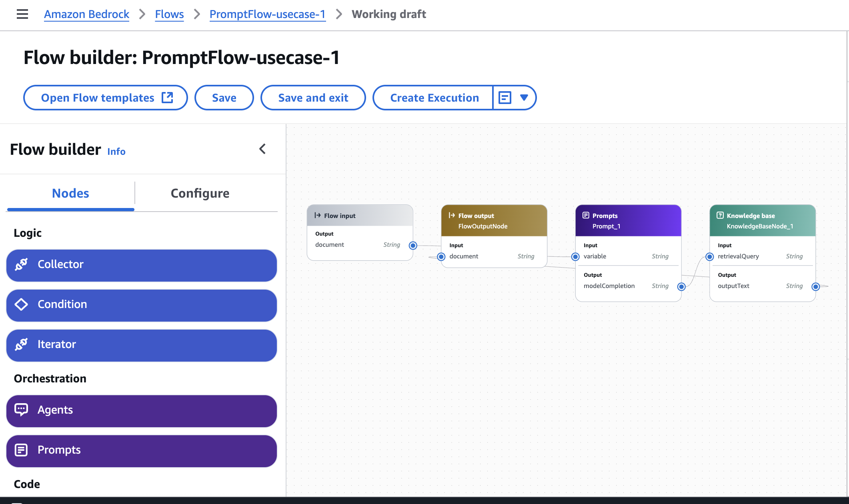
Task: Select the Nodes tab
Action: (70, 194)
